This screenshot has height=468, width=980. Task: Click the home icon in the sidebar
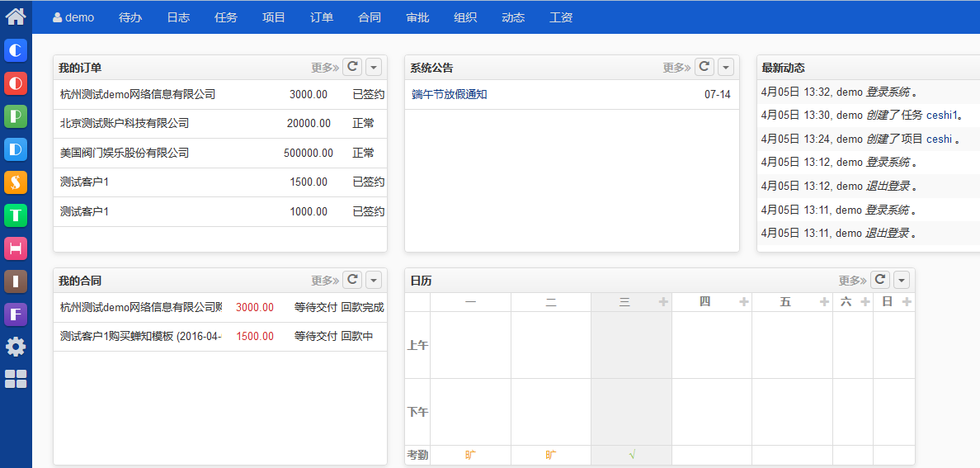click(16, 16)
